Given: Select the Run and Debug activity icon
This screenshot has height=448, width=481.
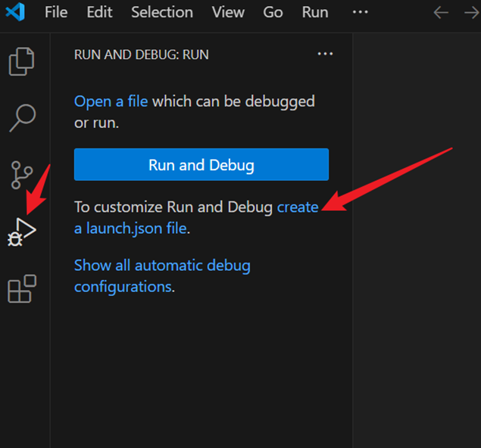Looking at the screenshot, I should pyautogui.click(x=21, y=232).
